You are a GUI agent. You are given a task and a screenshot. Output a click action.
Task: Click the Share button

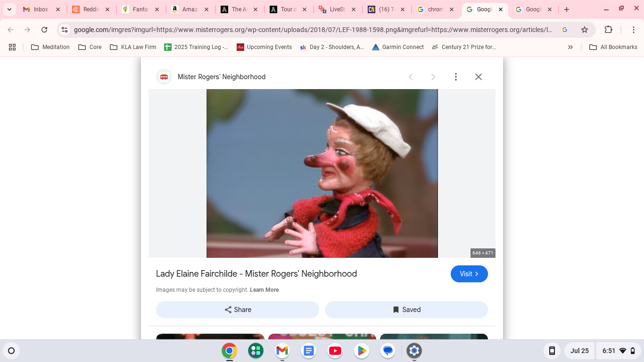coord(238,310)
